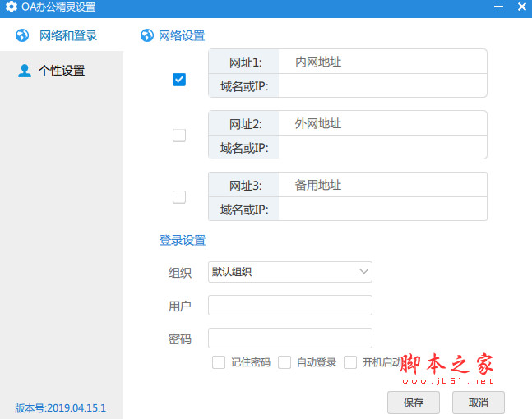Enable the 网址2 外网地址 checkbox
This screenshot has height=419, width=532.
pyautogui.click(x=179, y=136)
